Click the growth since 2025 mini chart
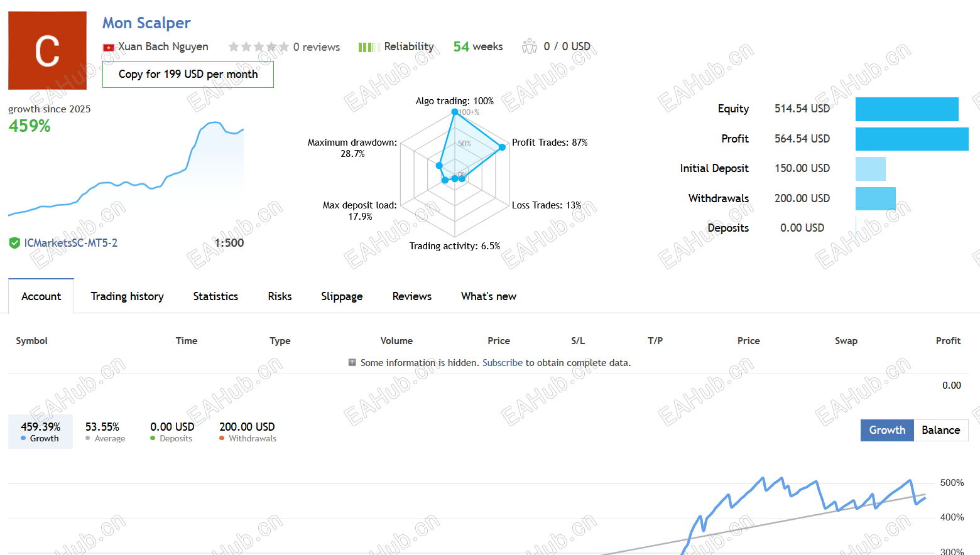Screen dimensions: 980x555 [126, 168]
